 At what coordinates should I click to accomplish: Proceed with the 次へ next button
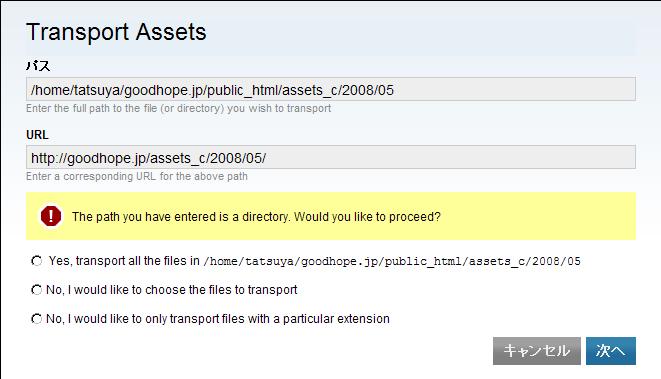click(x=610, y=351)
